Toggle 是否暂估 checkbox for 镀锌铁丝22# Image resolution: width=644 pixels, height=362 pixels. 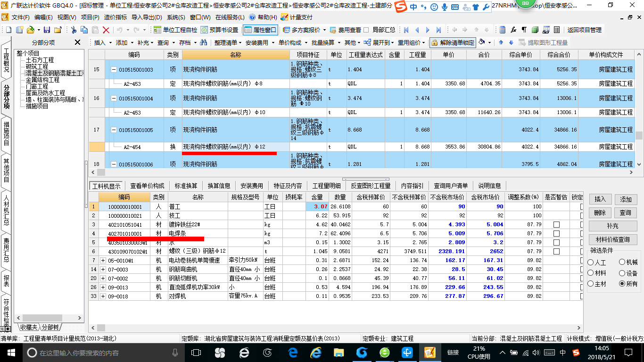pyautogui.click(x=556, y=224)
